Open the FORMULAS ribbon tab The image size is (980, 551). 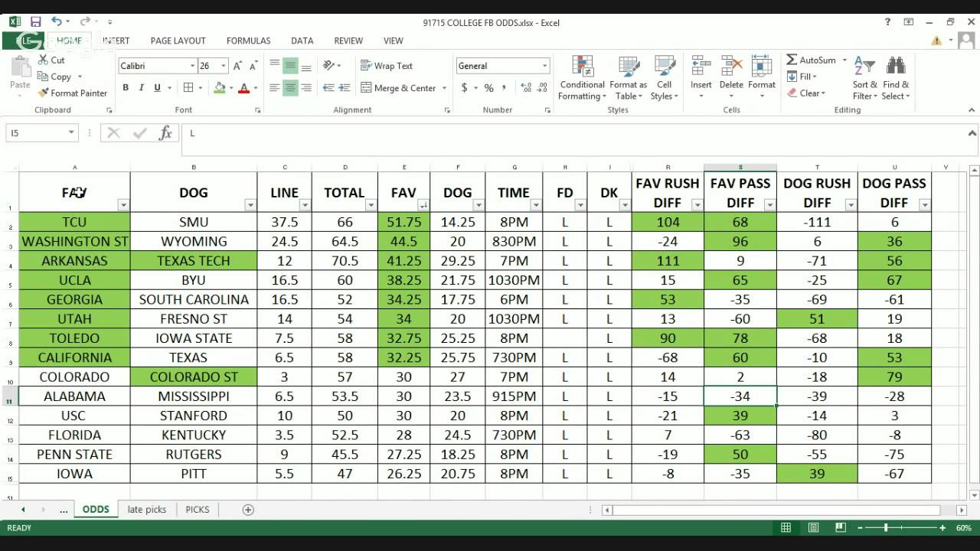[x=248, y=41]
